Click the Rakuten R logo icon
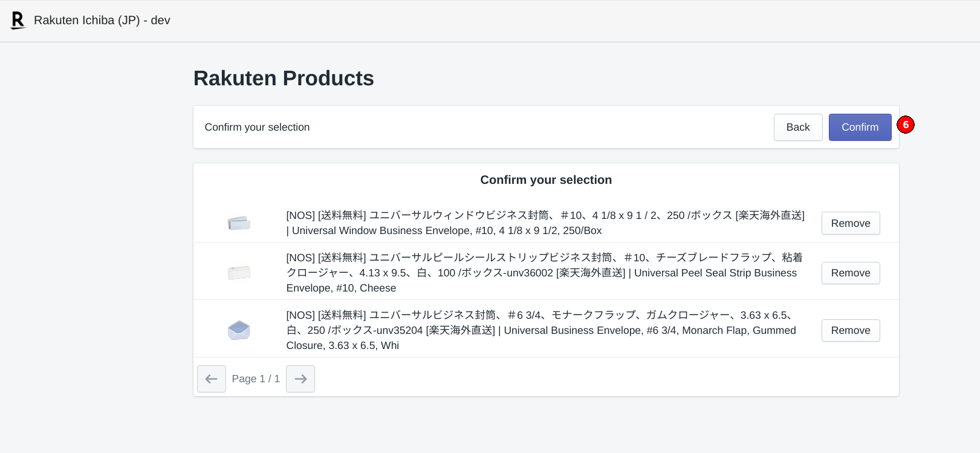980x453 pixels. click(18, 21)
